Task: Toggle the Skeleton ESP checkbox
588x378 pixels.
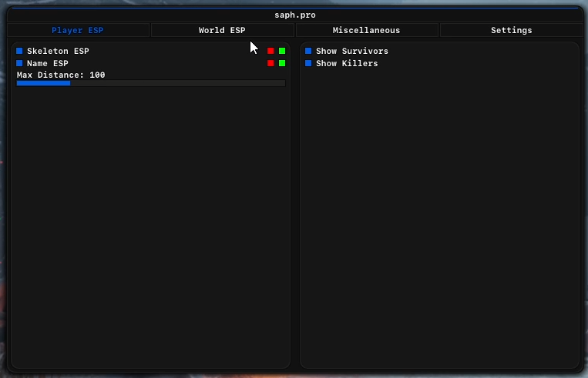Action: (x=19, y=51)
